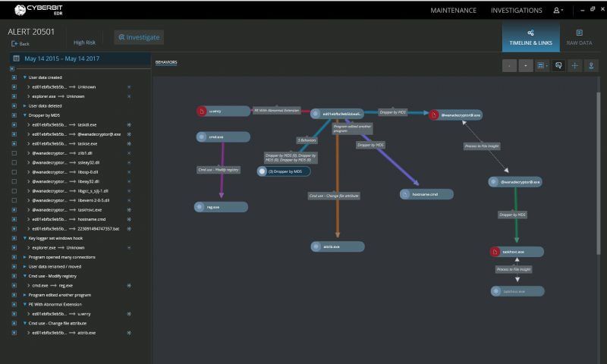Click the calendar icon beside the date range

pos(16,58)
